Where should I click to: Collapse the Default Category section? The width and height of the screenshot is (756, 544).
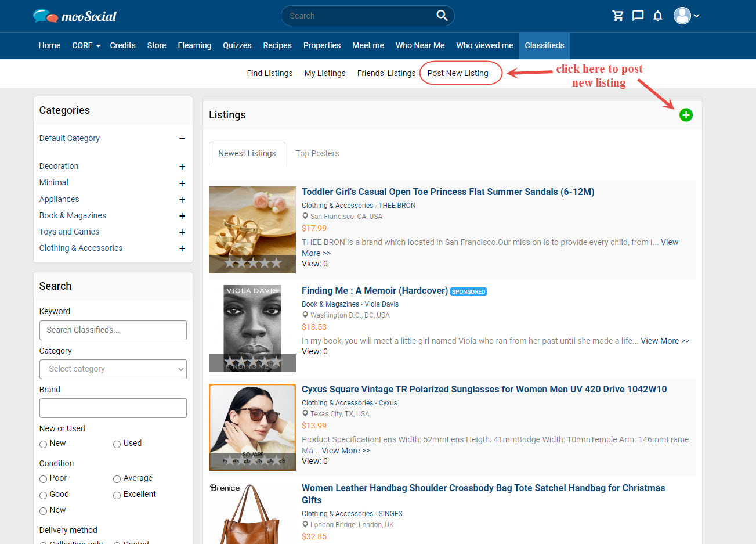tap(182, 139)
